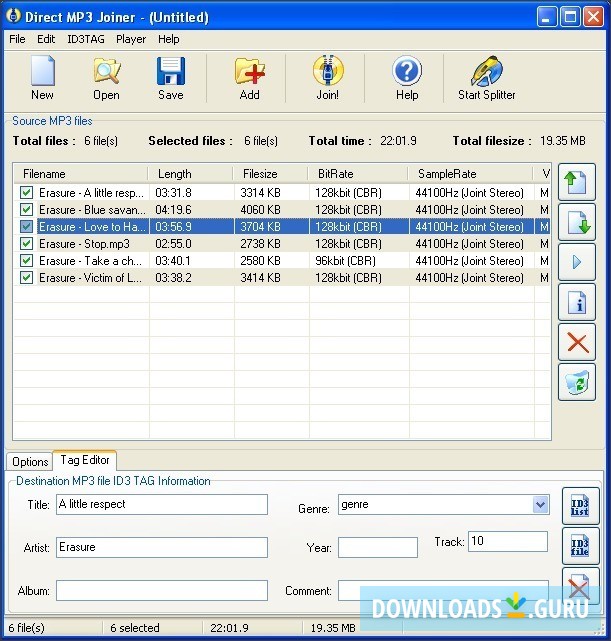Click into the empty Album field

pos(162,590)
